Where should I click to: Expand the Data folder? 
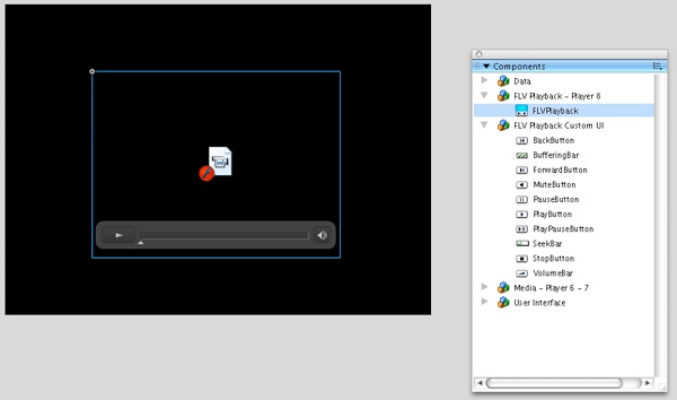(486, 81)
